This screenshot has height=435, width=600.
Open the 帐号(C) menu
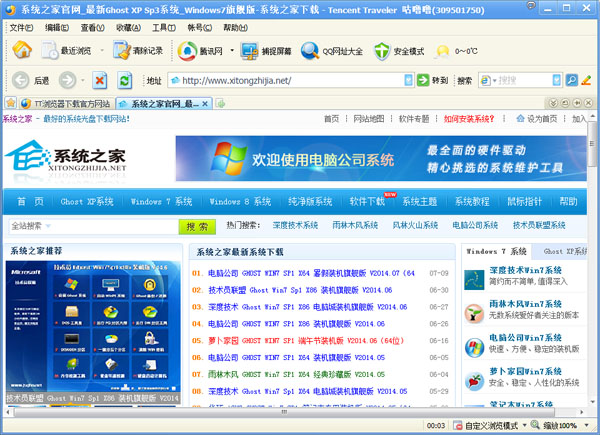pos(199,28)
